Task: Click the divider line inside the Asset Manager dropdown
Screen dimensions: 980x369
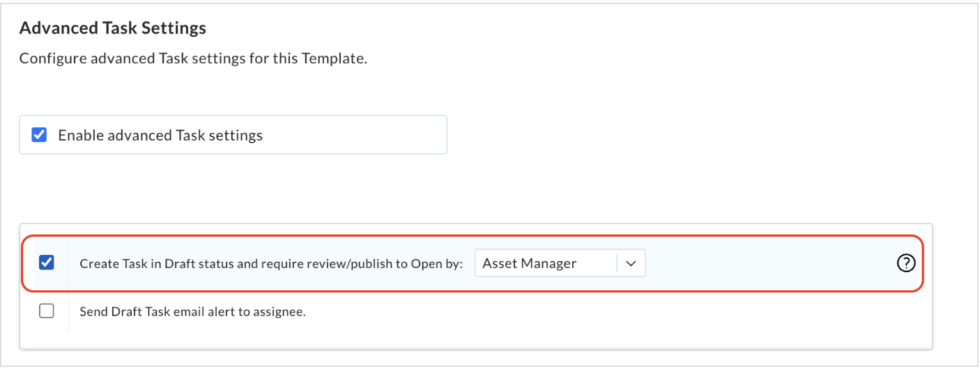Action: coord(617,263)
